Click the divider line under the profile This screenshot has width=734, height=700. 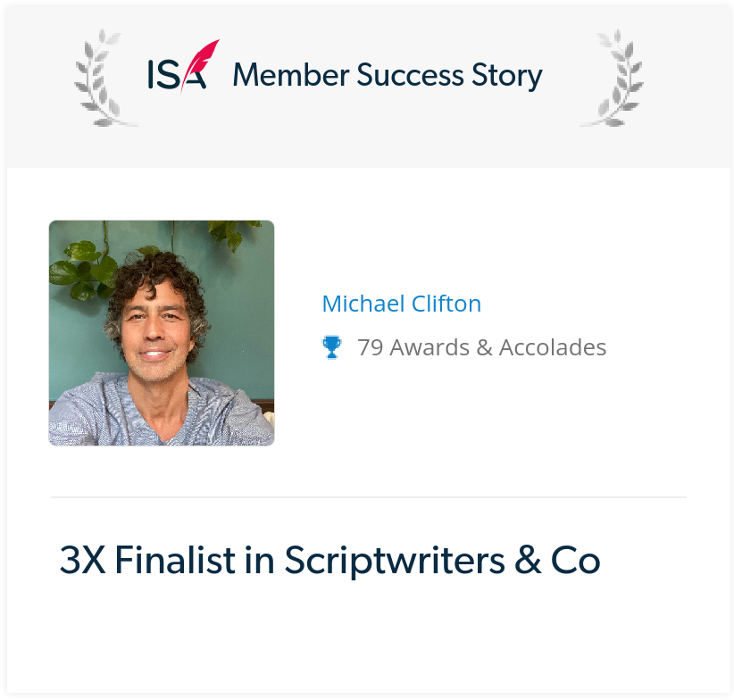point(369,497)
